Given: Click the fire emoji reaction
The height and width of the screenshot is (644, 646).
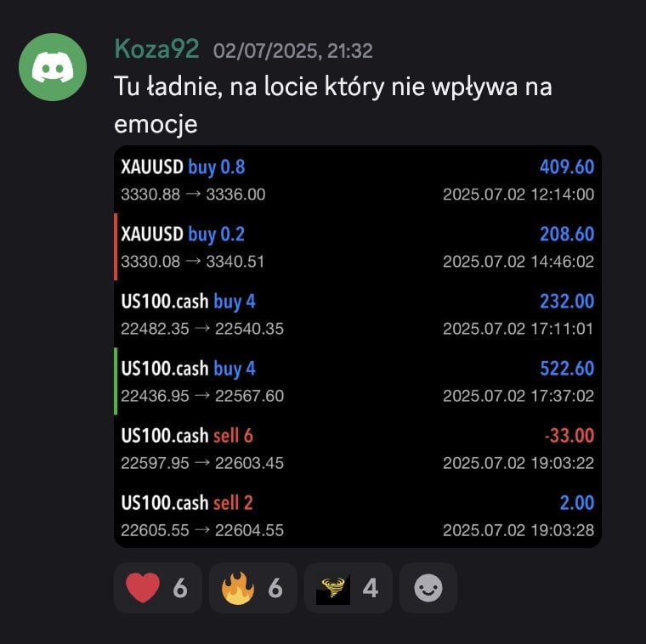Looking at the screenshot, I should (238, 588).
